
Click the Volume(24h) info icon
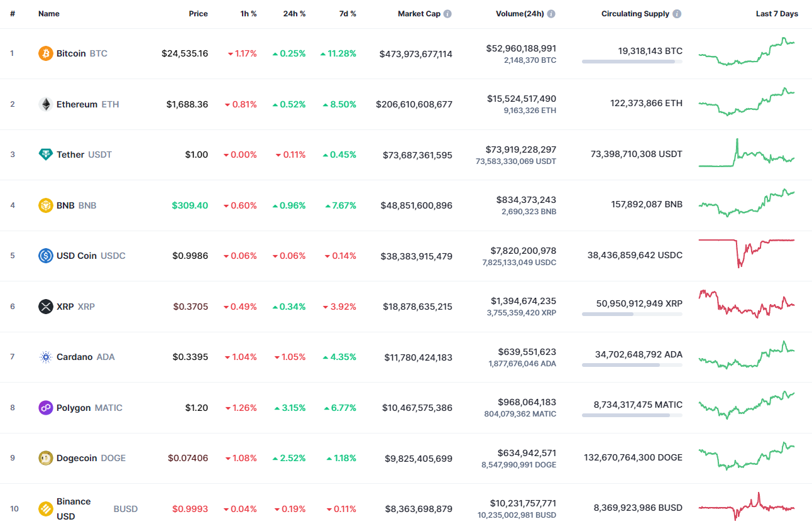[551, 13]
